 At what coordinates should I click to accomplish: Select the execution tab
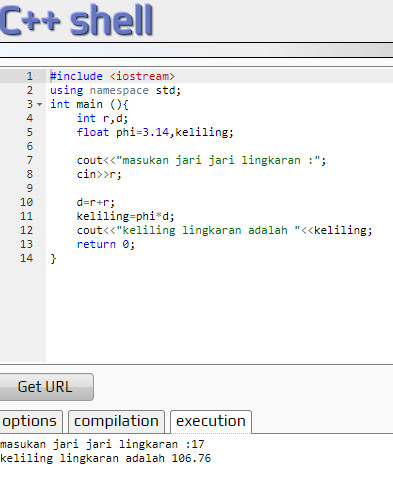(211, 421)
